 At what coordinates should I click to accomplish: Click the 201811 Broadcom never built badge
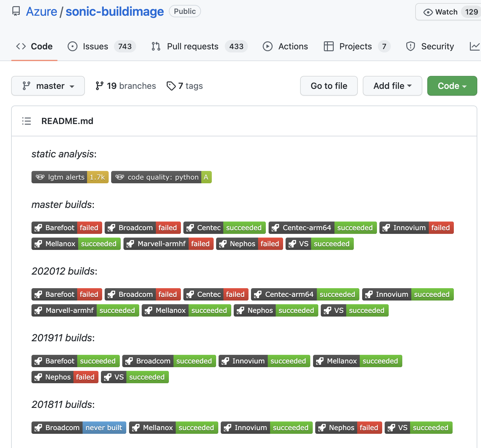pyautogui.click(x=79, y=428)
